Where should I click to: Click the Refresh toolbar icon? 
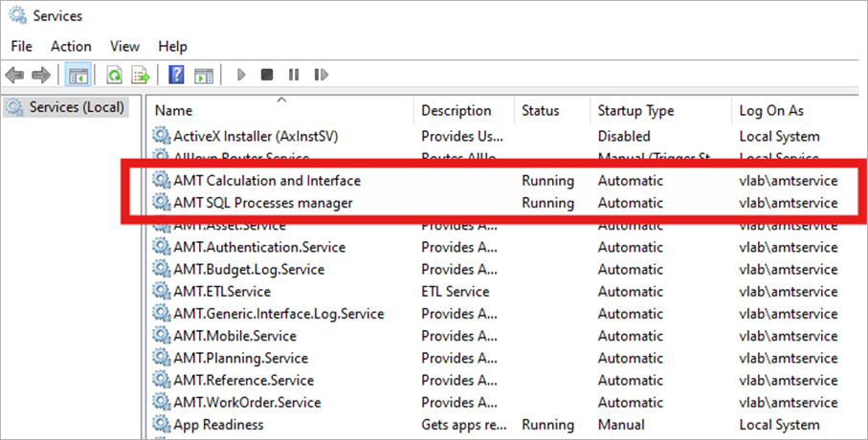click(114, 75)
